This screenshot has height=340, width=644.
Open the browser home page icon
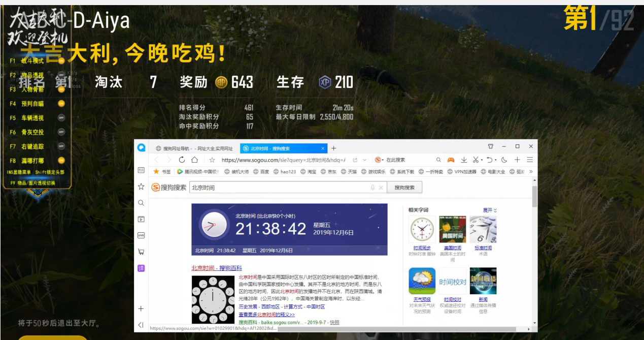tap(194, 160)
